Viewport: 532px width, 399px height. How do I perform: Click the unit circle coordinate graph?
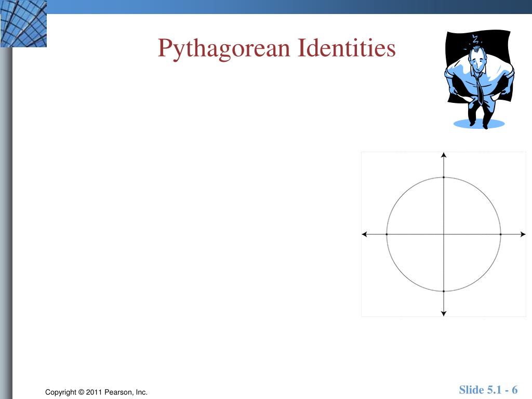[444, 234]
